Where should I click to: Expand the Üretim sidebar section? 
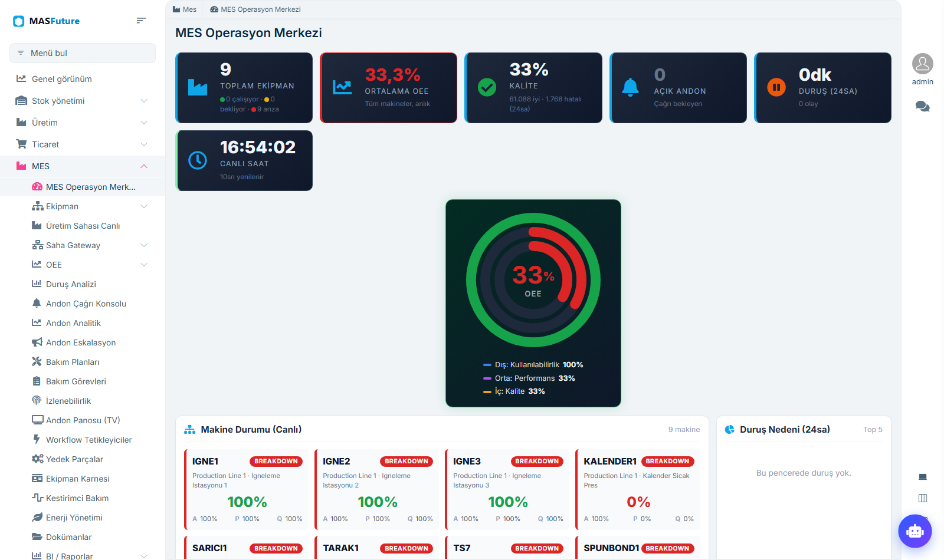83,123
